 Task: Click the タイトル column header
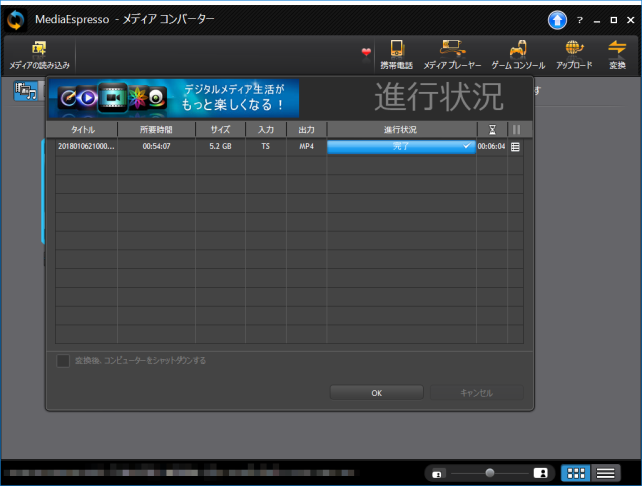pyautogui.click(x=83, y=130)
